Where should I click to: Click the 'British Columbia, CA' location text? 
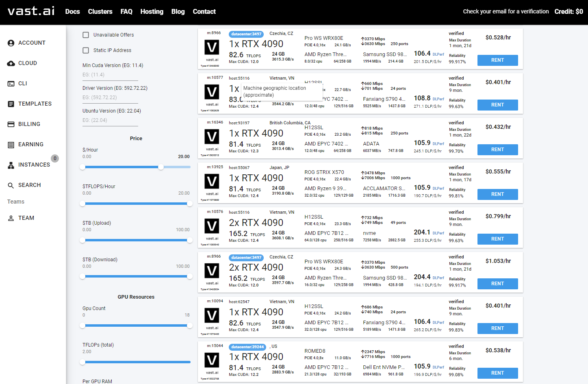tap(290, 123)
